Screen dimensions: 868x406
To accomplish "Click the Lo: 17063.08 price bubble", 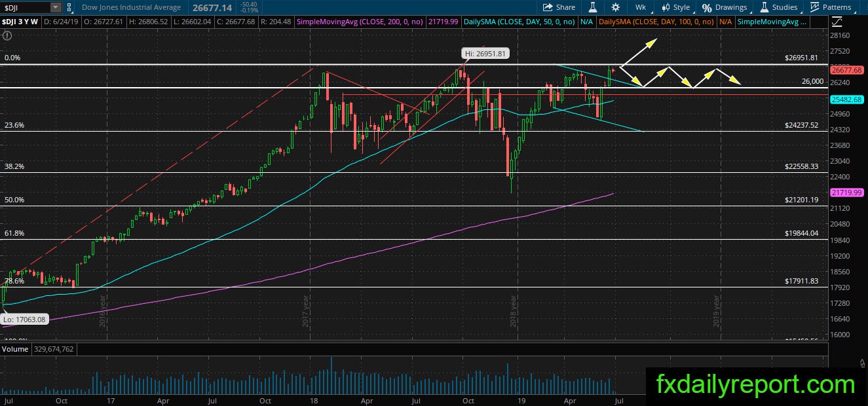I will (x=26, y=319).
